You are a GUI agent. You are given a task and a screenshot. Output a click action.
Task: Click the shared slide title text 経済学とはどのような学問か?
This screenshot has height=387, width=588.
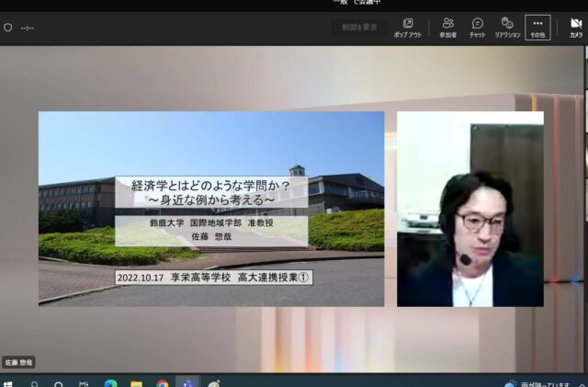click(210, 186)
